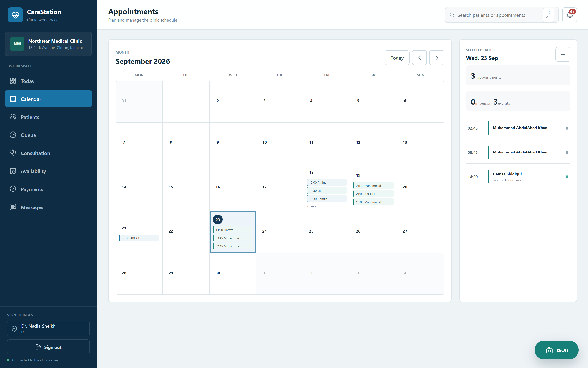This screenshot has height=368, width=588.
Task: Go to previous month with left chevron
Action: 419,58
